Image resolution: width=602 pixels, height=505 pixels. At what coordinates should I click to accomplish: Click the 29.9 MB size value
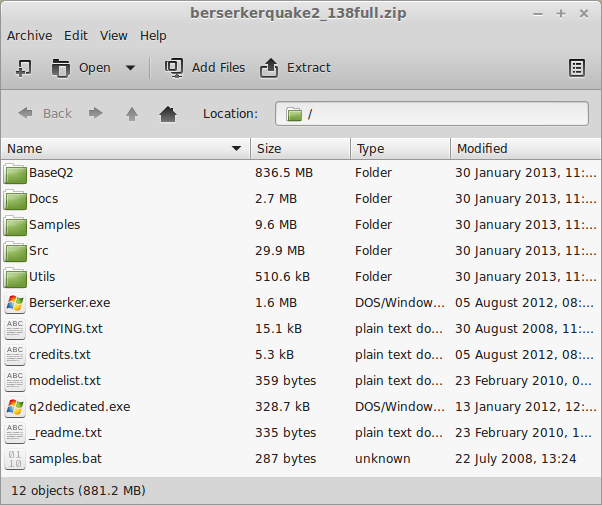[x=280, y=251]
